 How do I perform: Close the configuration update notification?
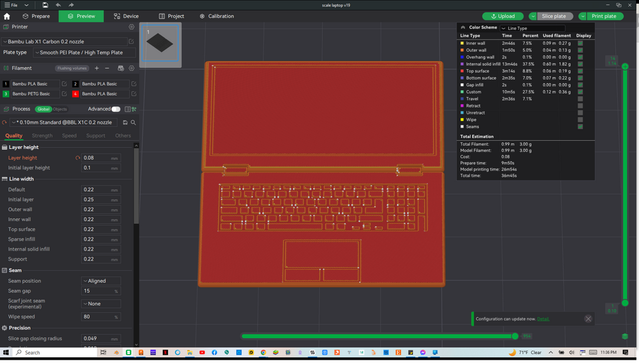coord(588,318)
